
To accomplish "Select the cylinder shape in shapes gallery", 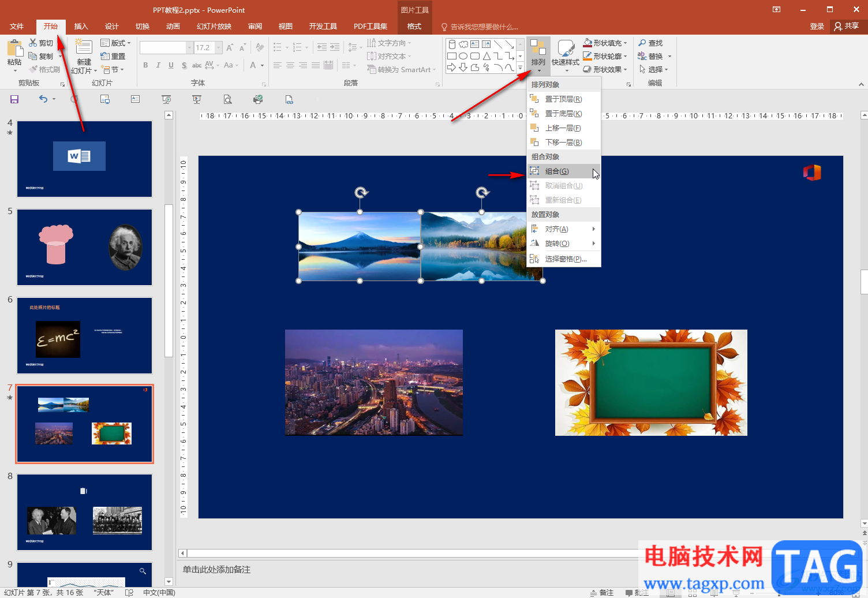I will pyautogui.click(x=452, y=44).
